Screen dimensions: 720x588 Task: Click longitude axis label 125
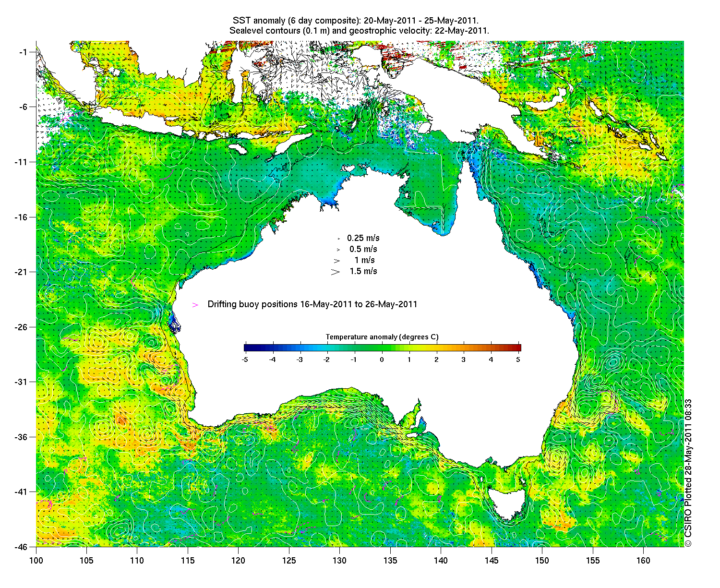click(x=289, y=560)
